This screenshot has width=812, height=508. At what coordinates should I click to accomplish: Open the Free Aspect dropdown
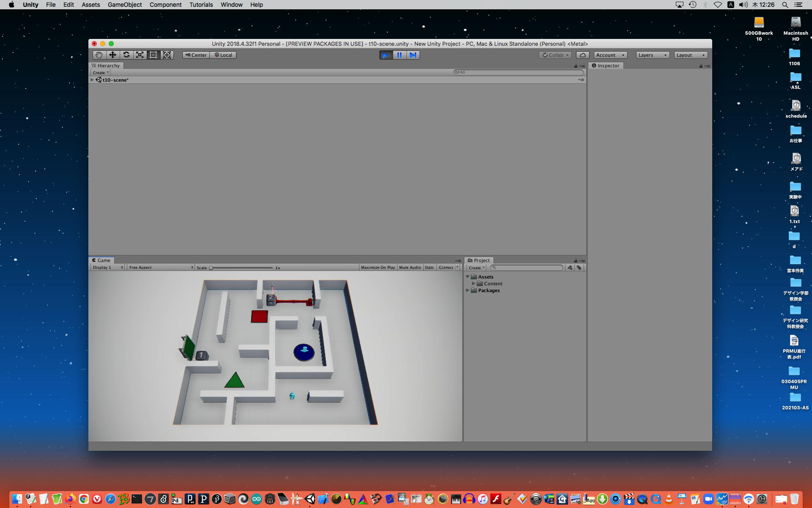(161, 268)
